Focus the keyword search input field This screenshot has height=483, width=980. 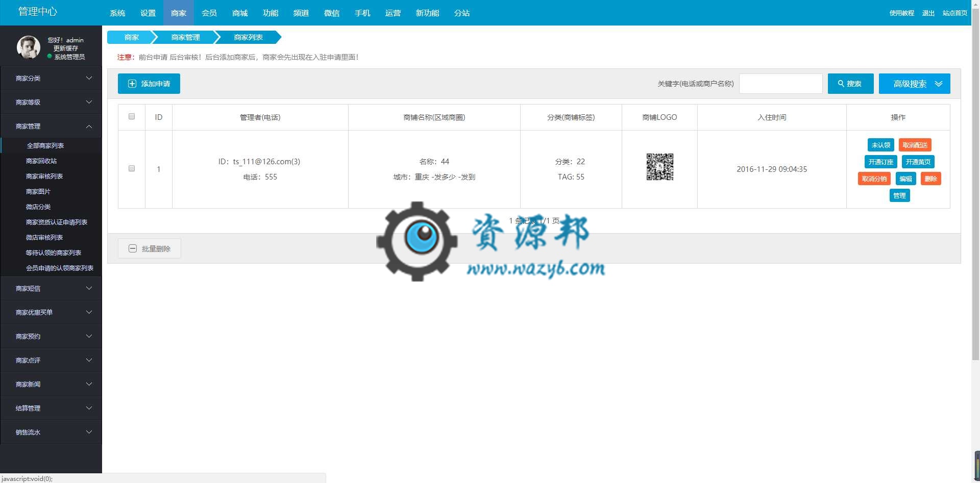point(780,84)
